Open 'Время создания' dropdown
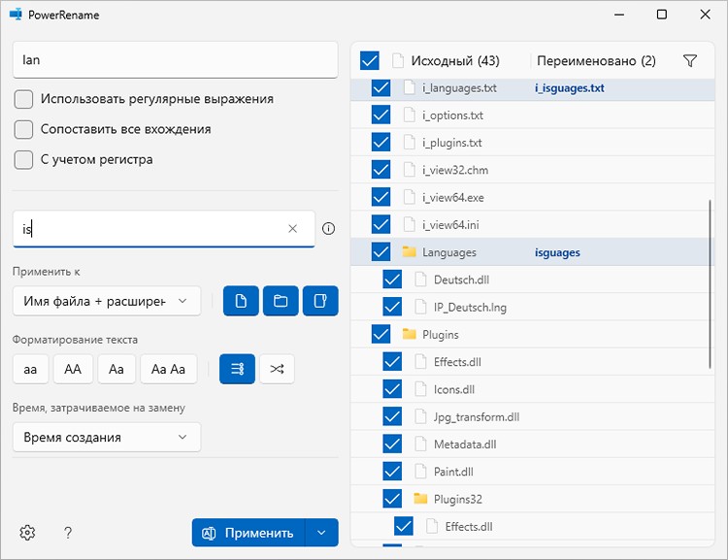 (107, 437)
